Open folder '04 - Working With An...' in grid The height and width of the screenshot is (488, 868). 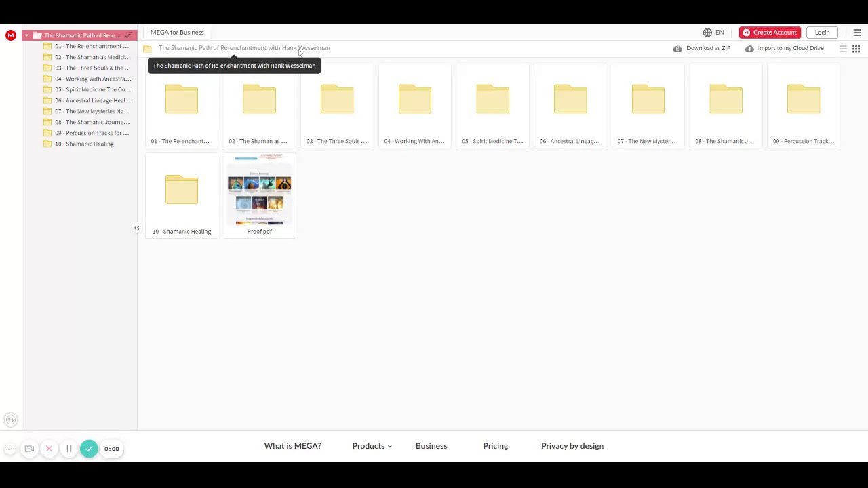pyautogui.click(x=415, y=106)
